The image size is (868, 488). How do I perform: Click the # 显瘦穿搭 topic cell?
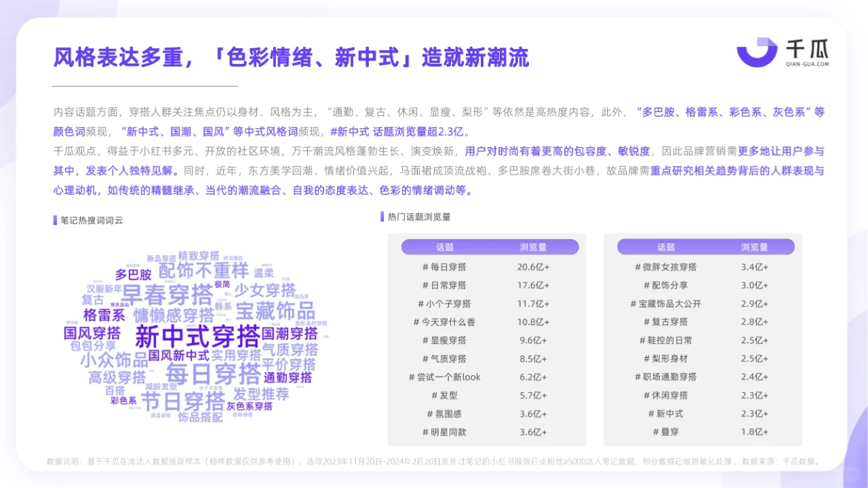(x=444, y=340)
